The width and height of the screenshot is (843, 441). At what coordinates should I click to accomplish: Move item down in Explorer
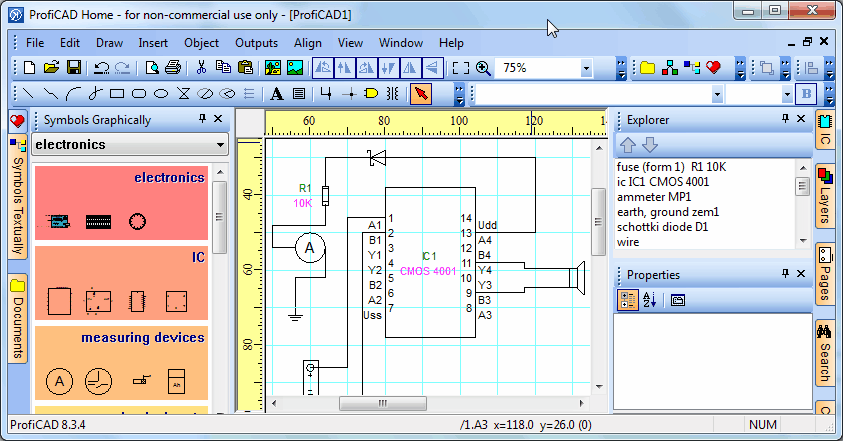(650, 145)
